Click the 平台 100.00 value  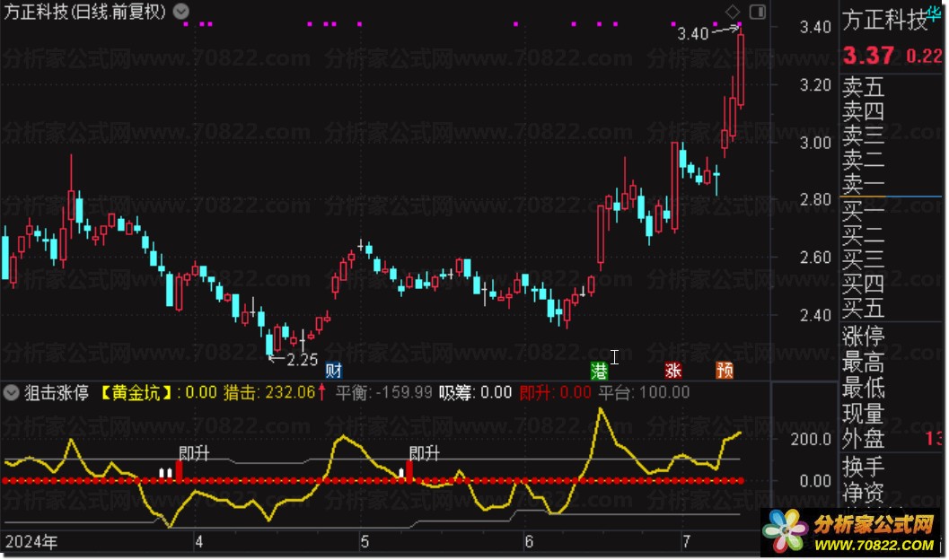[x=644, y=392]
